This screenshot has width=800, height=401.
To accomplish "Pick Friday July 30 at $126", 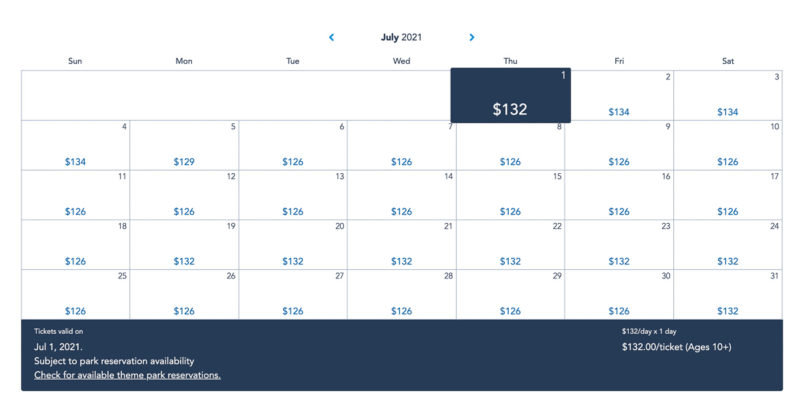I will (x=619, y=294).
